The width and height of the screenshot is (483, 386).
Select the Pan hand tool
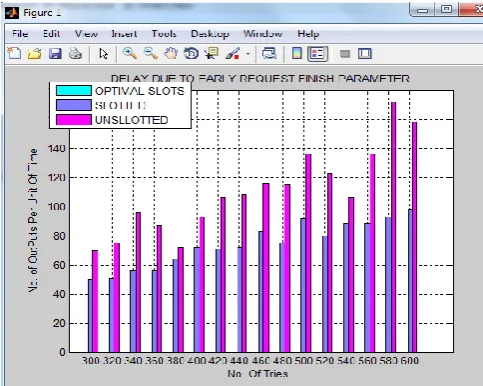171,53
